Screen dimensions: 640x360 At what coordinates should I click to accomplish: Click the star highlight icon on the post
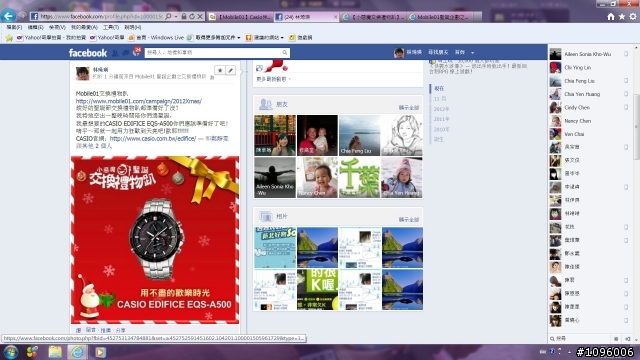coord(220,70)
